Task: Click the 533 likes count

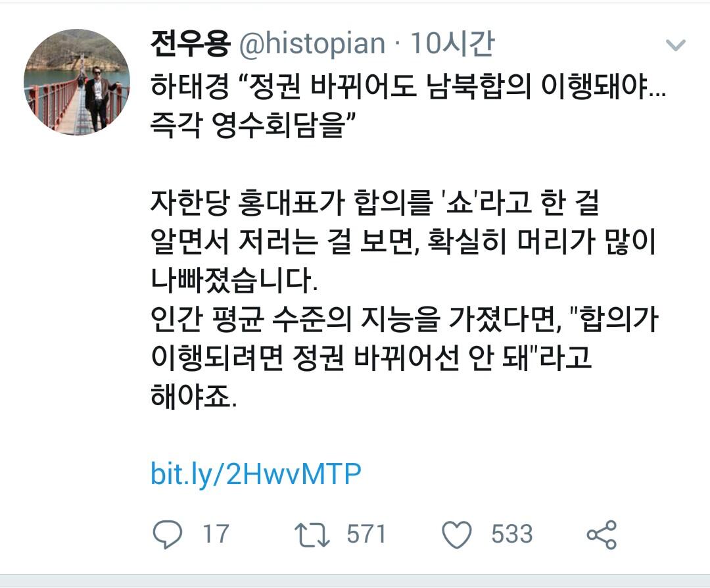Action: pyautogui.click(x=512, y=534)
